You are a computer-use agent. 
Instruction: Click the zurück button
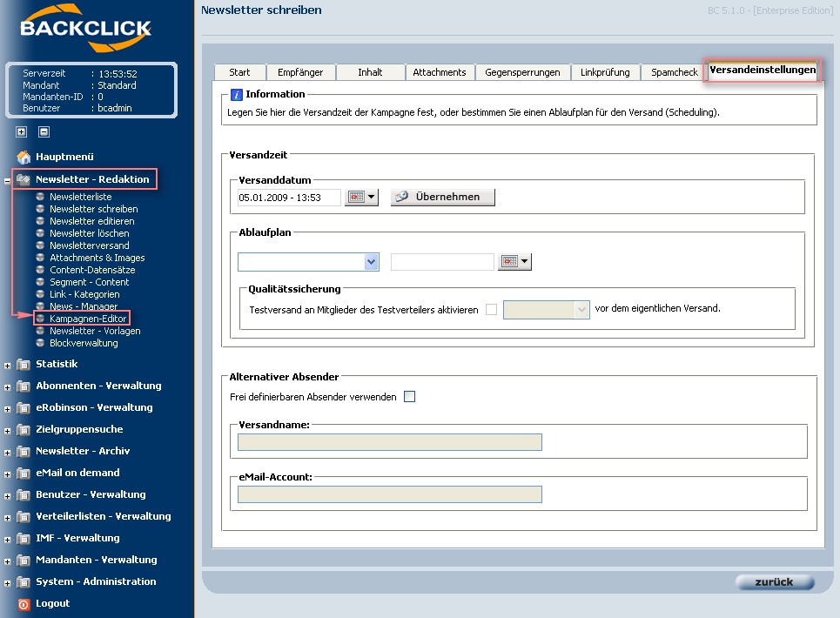click(x=775, y=582)
